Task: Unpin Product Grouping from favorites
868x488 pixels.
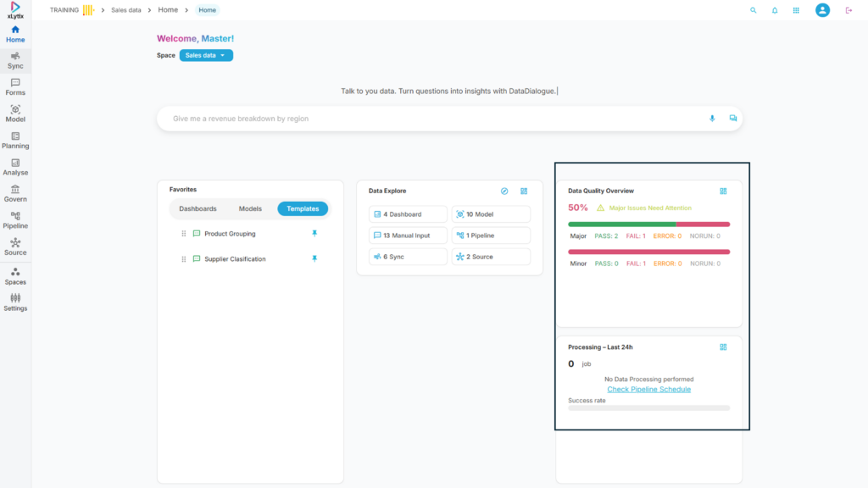Action: [314, 233]
